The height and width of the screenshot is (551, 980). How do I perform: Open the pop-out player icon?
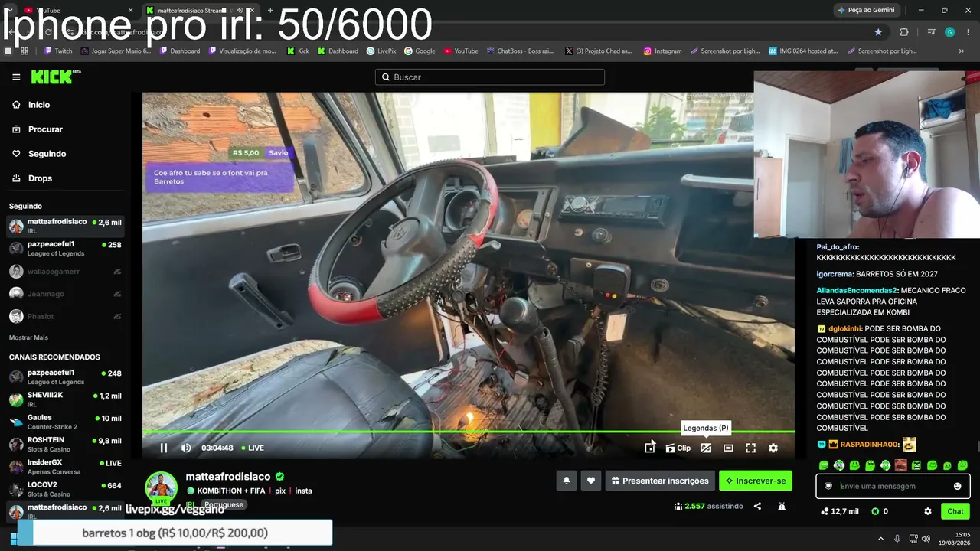click(x=650, y=448)
